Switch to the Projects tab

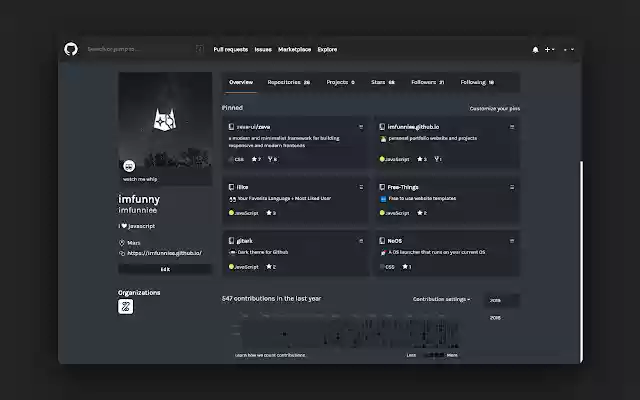coord(340,82)
